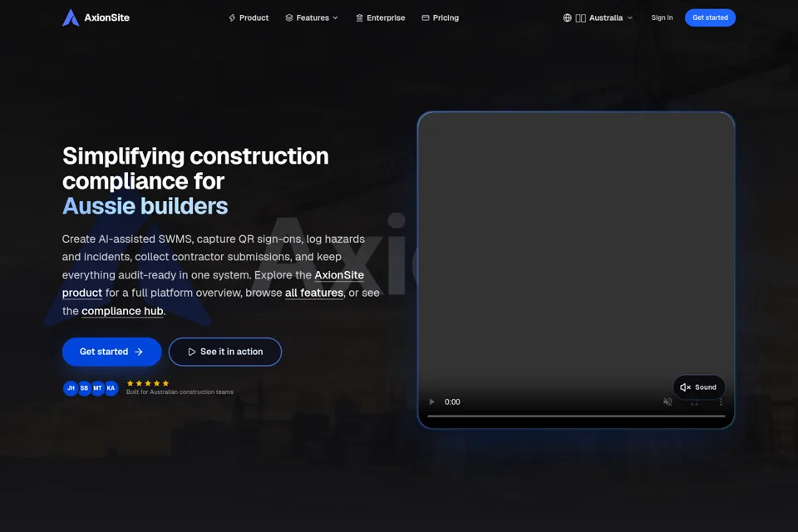Click 'Built for Australian construction teams' text
The image size is (798, 532).
[180, 392]
